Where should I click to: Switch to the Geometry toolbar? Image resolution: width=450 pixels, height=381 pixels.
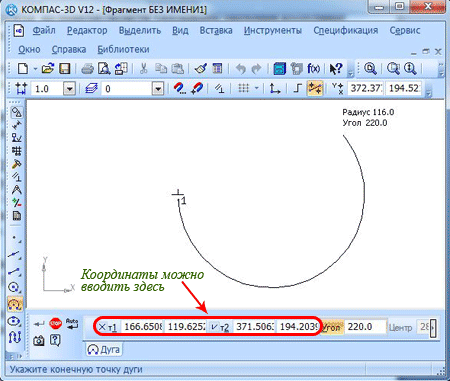17,112
